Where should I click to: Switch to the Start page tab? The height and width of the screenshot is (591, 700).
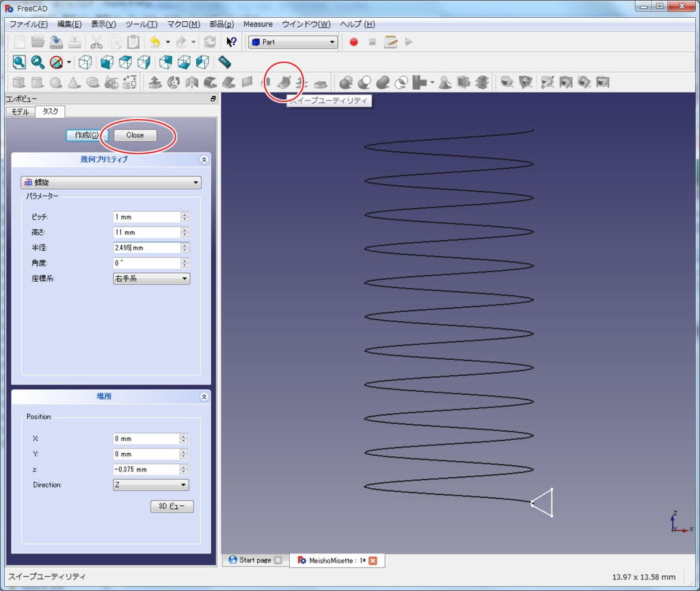pyautogui.click(x=255, y=560)
